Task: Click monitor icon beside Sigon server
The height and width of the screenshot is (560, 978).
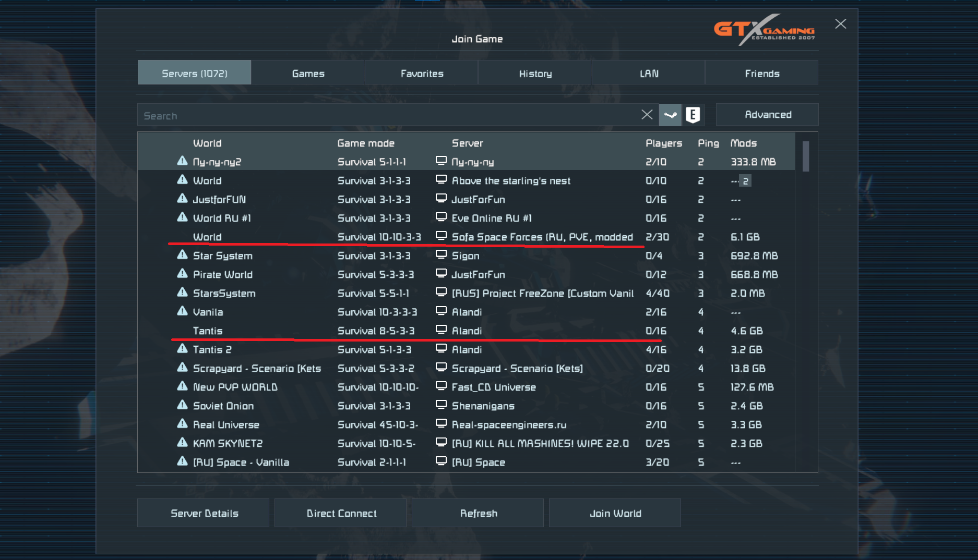Action: pyautogui.click(x=441, y=255)
